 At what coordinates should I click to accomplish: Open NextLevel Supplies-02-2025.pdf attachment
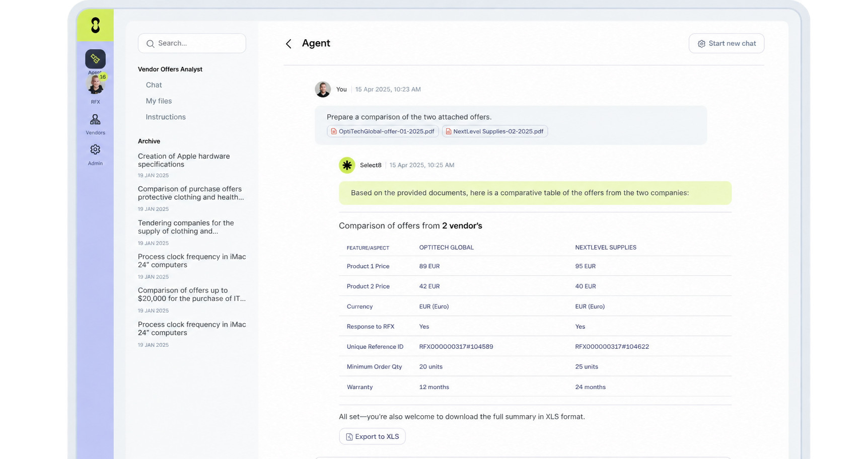(495, 131)
